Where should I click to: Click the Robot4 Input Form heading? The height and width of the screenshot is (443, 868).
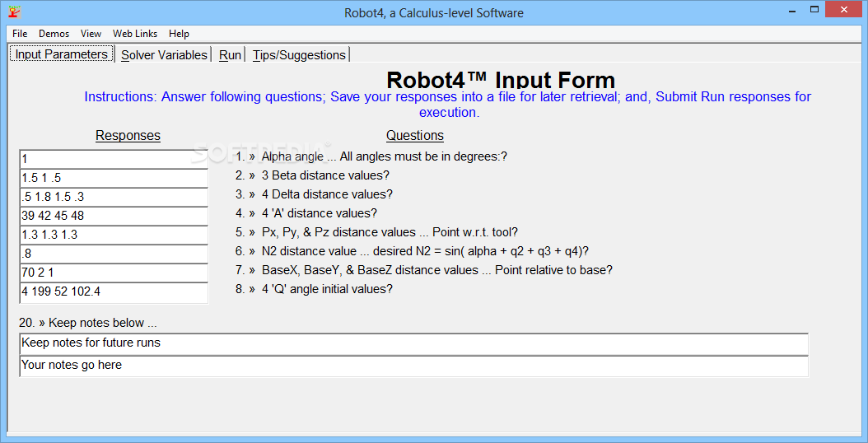point(501,81)
